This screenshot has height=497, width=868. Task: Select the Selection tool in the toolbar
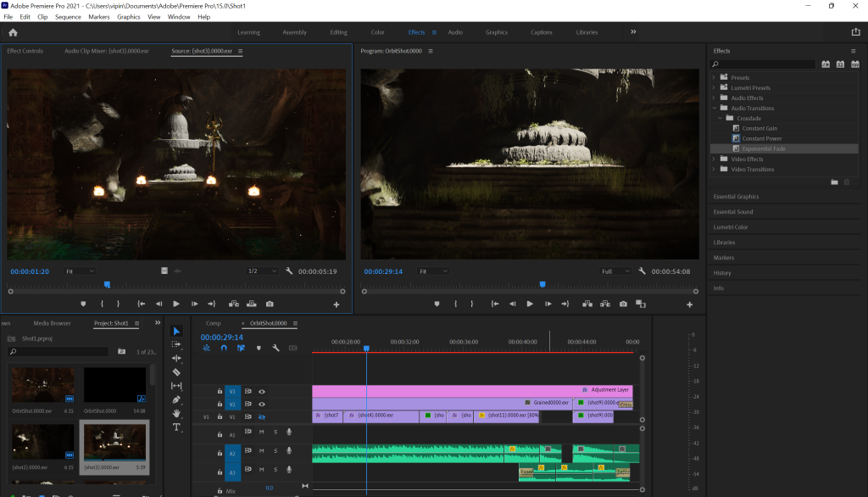(x=176, y=332)
